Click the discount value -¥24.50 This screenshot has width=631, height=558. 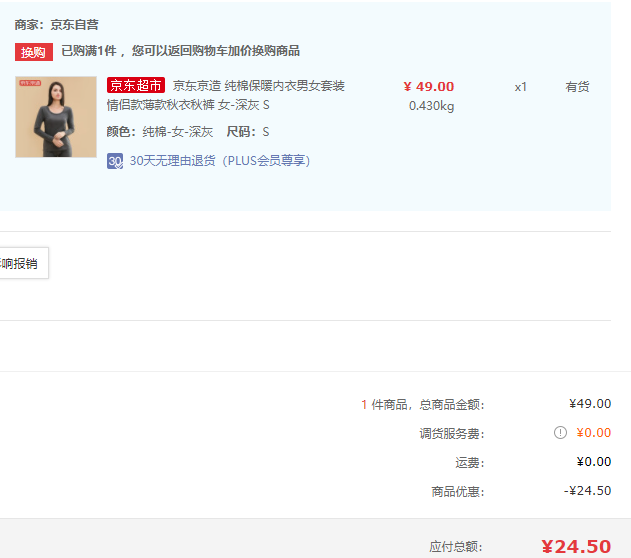click(588, 491)
